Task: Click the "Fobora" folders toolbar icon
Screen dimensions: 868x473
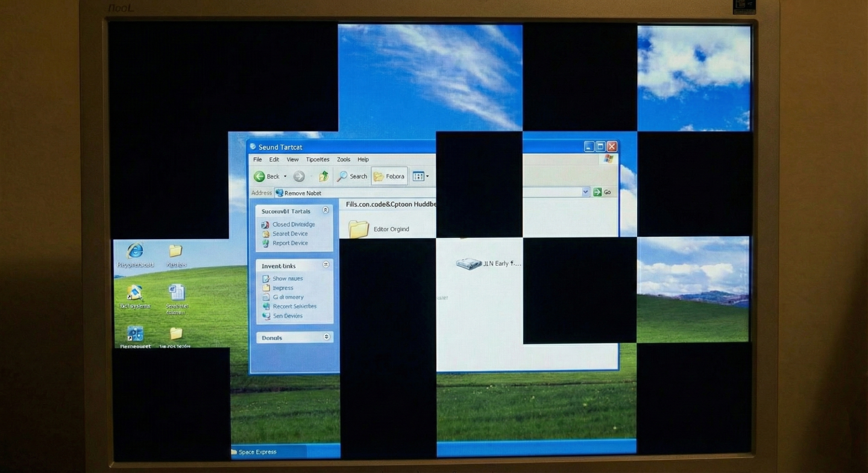Action: [389, 176]
